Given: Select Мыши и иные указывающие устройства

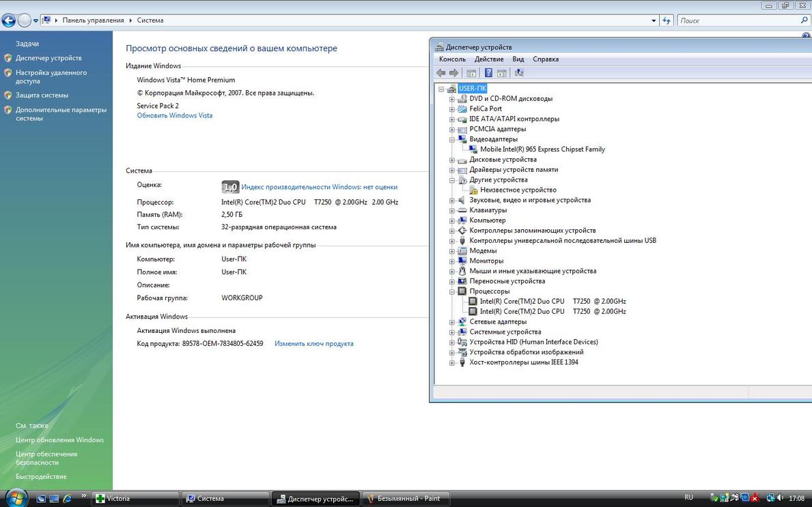Looking at the screenshot, I should (x=533, y=271).
